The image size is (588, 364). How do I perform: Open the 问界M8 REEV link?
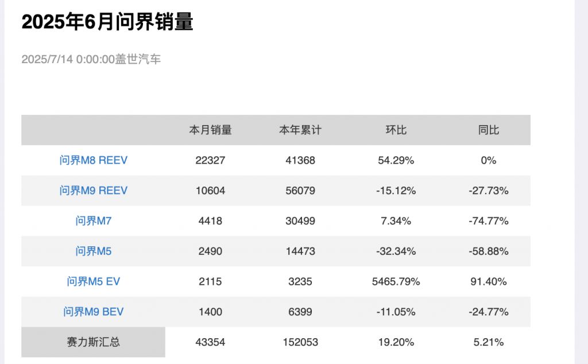[x=93, y=160]
